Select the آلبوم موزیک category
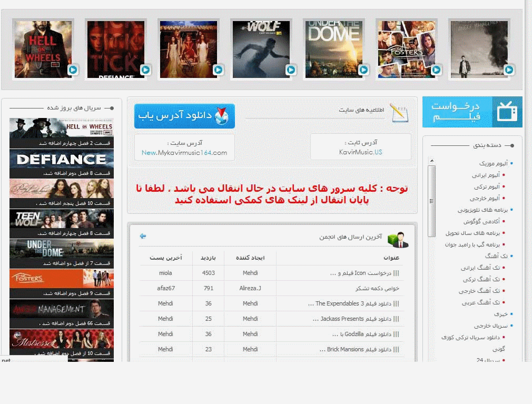This screenshot has height=404, width=532. [x=494, y=163]
